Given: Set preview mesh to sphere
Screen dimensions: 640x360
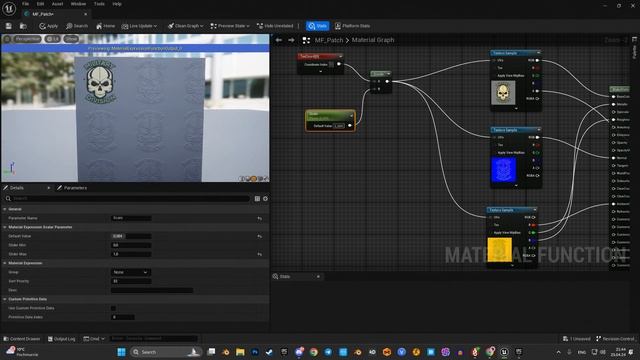Looking at the screenshot, I should click(x=248, y=179).
